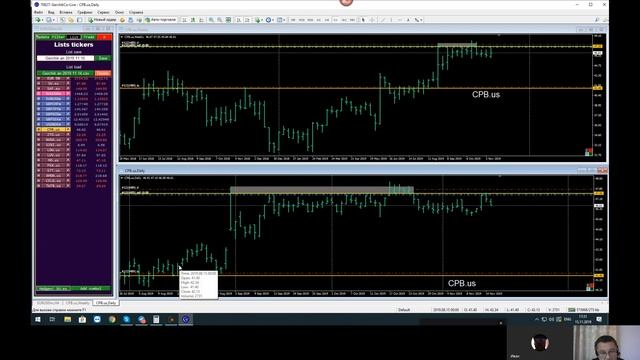Click the CPB.us label on weekly chart

[x=486, y=94]
